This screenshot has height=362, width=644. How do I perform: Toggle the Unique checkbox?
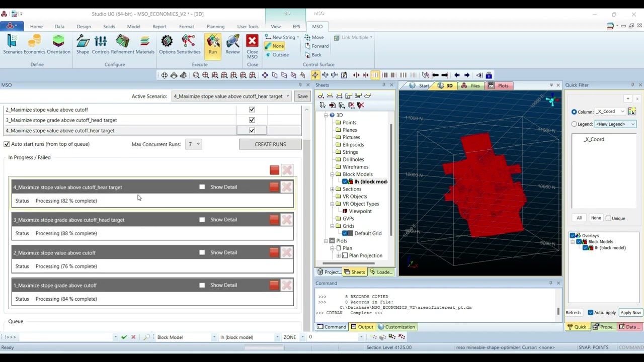(x=608, y=218)
